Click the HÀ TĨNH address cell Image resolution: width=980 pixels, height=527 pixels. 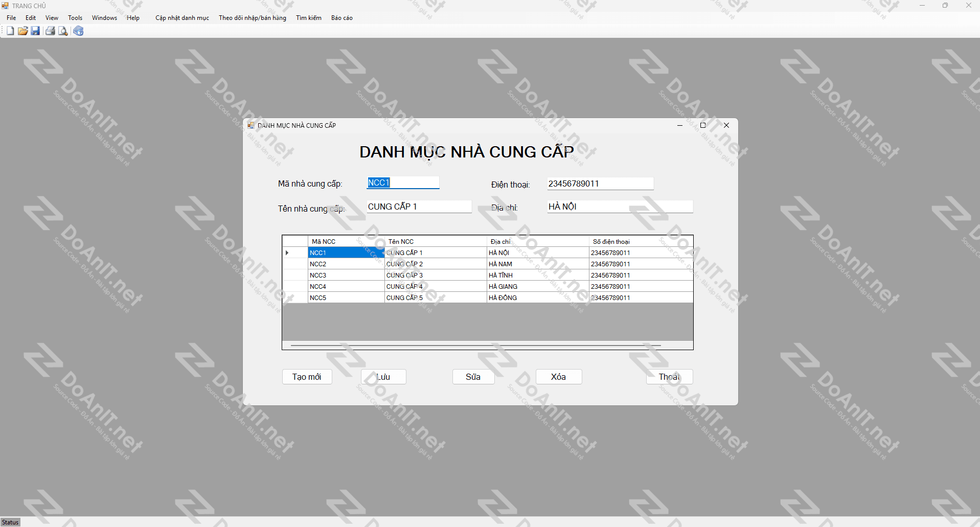538,275
